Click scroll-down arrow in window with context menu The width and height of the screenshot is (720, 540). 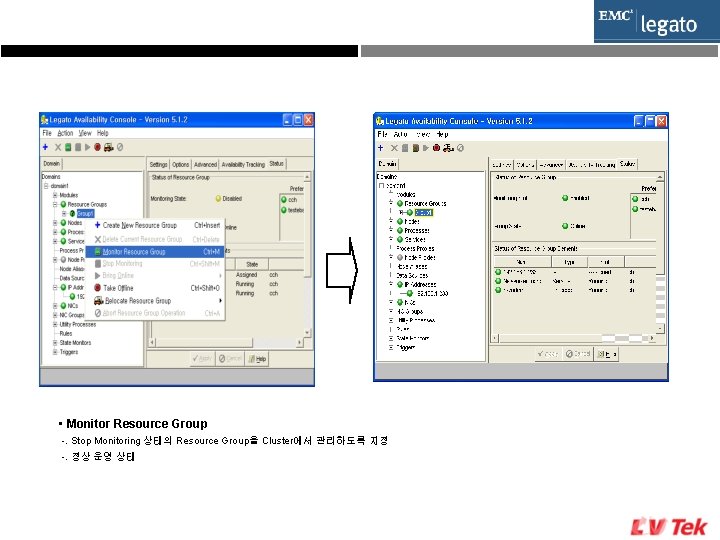(307, 332)
